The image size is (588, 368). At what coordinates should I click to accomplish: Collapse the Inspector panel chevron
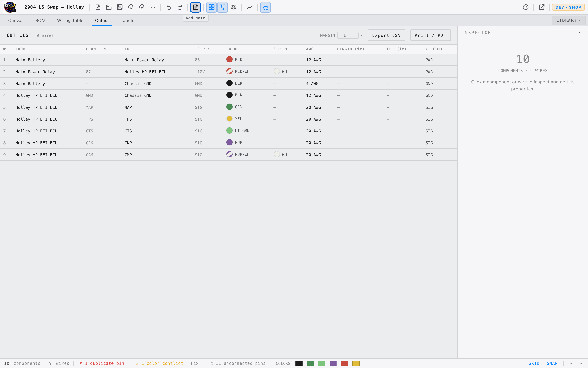point(580,33)
